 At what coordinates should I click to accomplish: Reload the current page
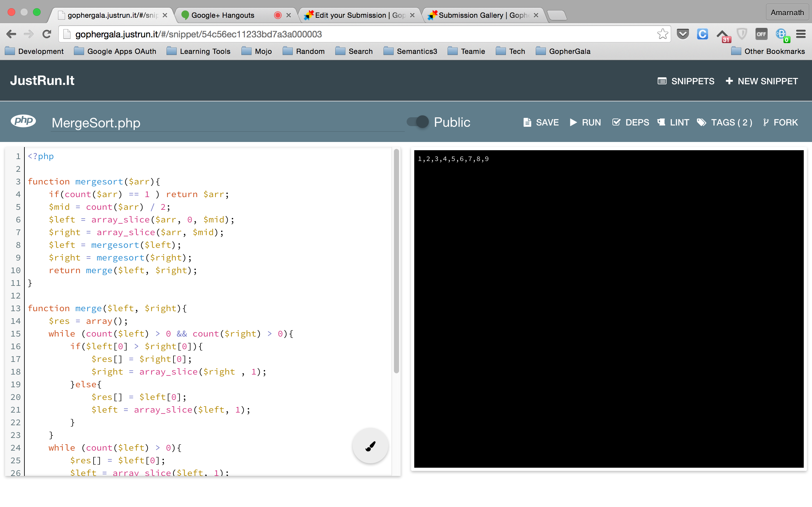47,34
